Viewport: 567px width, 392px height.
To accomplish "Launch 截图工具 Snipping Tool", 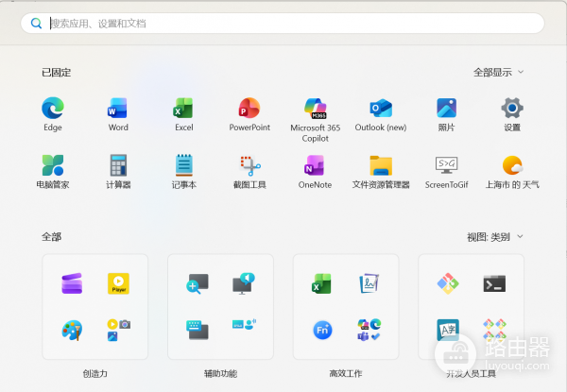I will pos(249,172).
